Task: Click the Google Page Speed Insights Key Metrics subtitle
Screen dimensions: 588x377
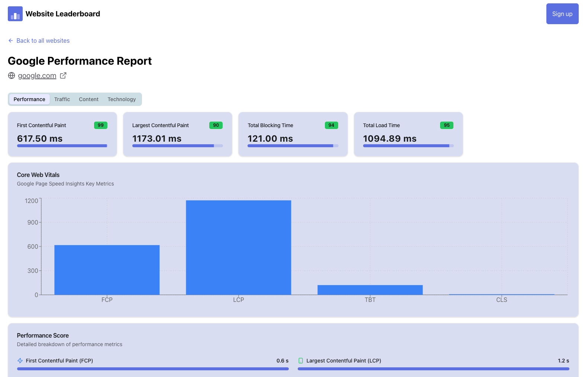Action: (65, 184)
